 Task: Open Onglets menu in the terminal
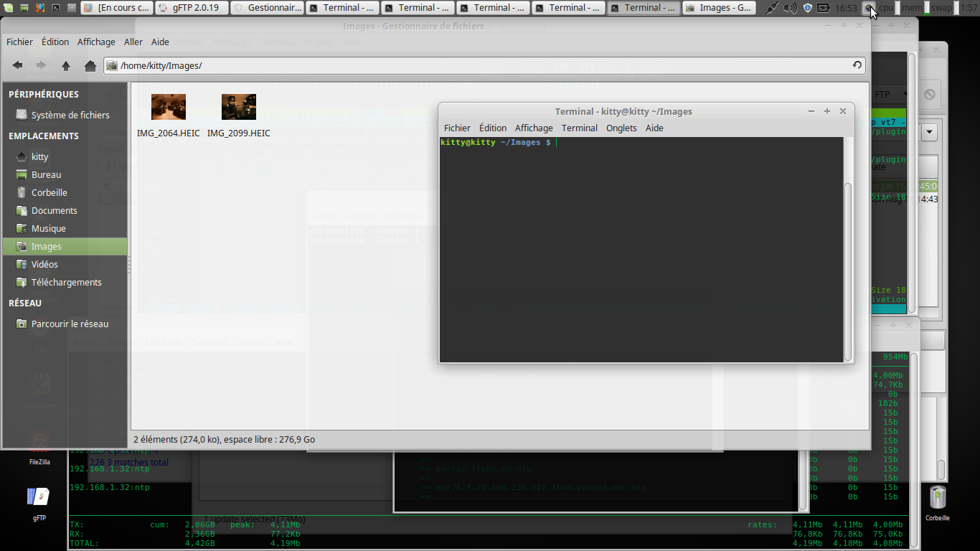[621, 128]
